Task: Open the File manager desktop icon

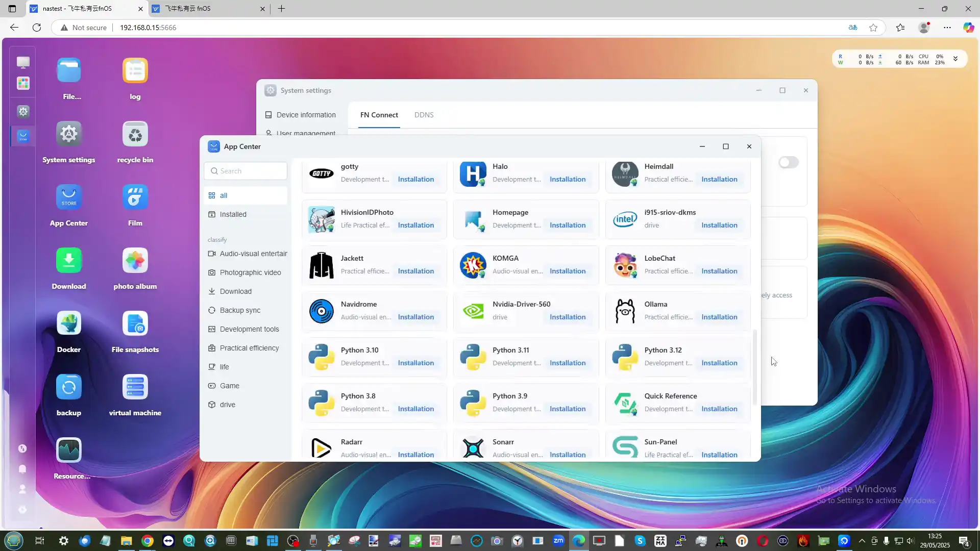Action: click(x=69, y=70)
